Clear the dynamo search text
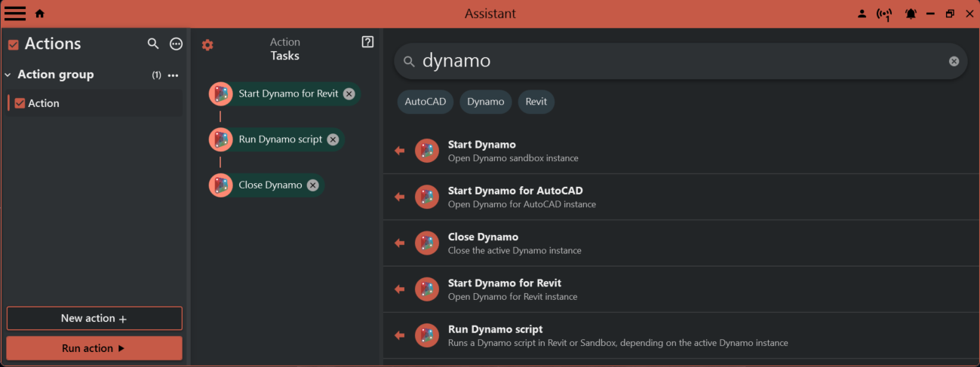The height and width of the screenshot is (367, 980). pos(954,61)
